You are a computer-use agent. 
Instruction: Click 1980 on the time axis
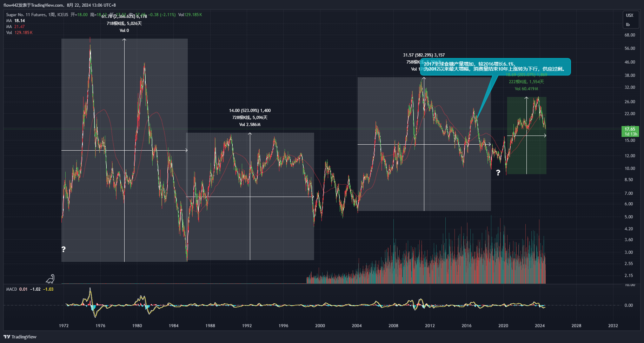tap(137, 326)
